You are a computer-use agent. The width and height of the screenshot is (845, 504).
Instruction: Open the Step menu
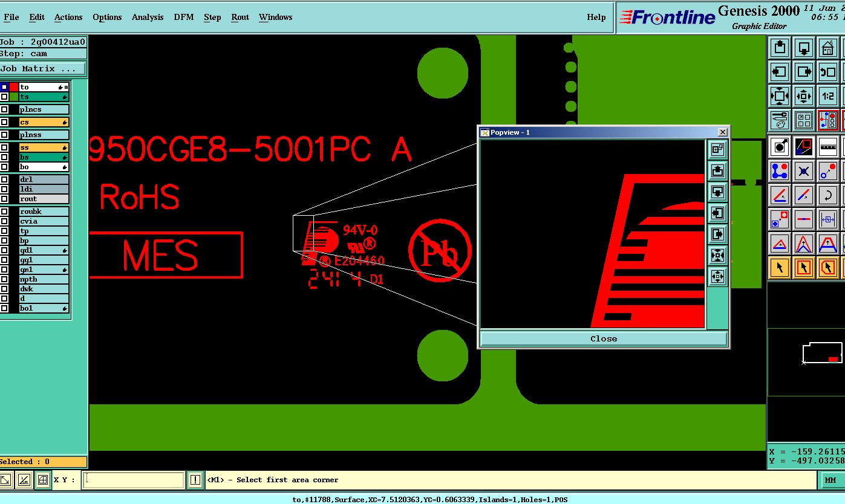[x=212, y=17]
